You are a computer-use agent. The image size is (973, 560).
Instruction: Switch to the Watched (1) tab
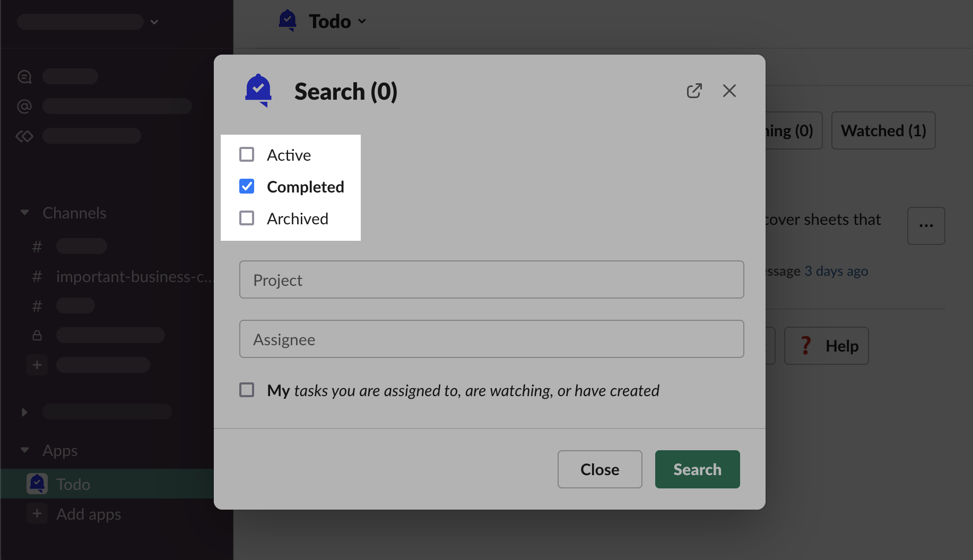click(883, 130)
